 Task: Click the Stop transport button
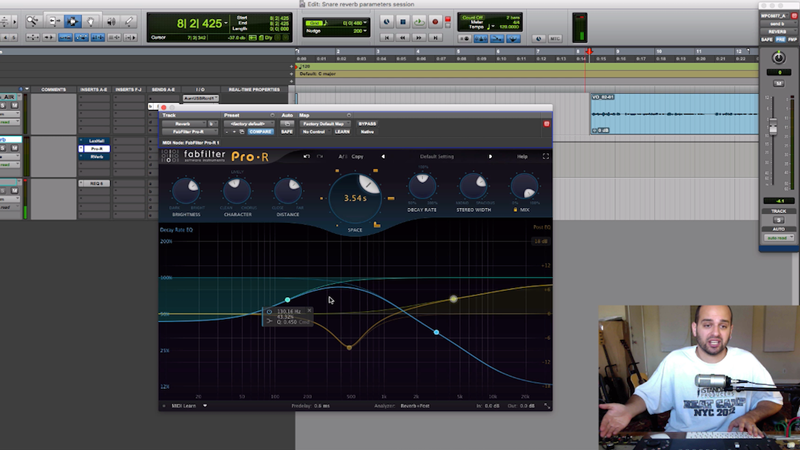coord(403,21)
